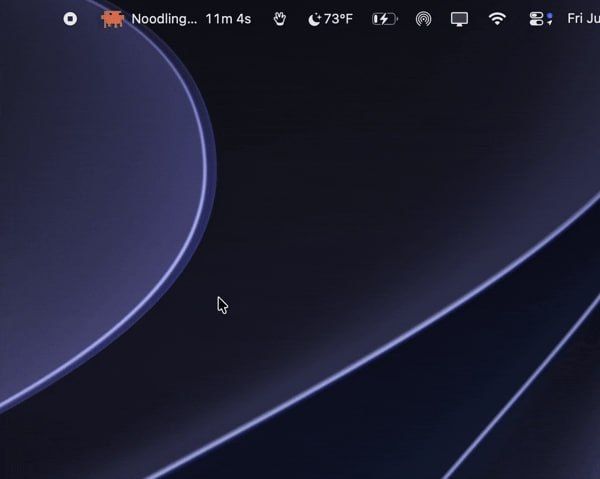Click the "Noodling…" status text
Viewport: 600px width, 479px height.
[164, 19]
